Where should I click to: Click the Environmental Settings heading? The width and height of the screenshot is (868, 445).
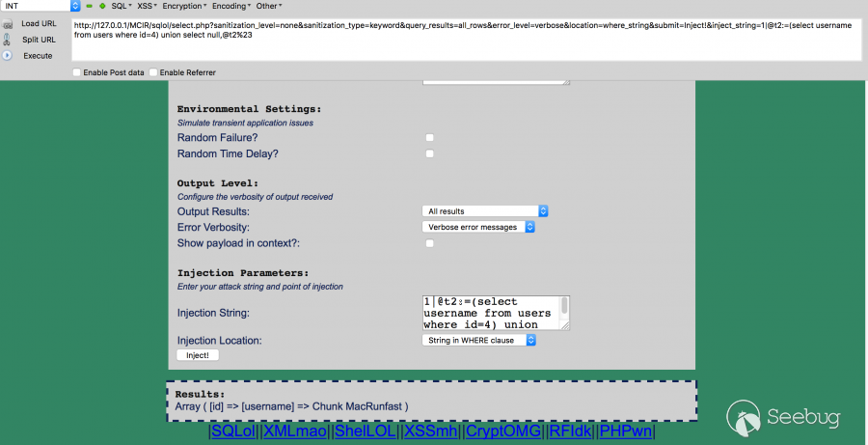point(249,109)
